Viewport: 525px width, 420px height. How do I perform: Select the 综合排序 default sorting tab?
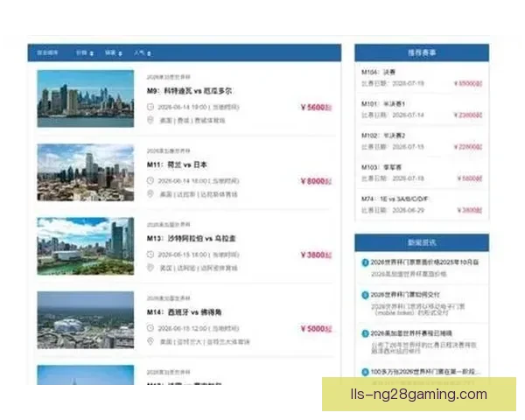tap(48, 53)
